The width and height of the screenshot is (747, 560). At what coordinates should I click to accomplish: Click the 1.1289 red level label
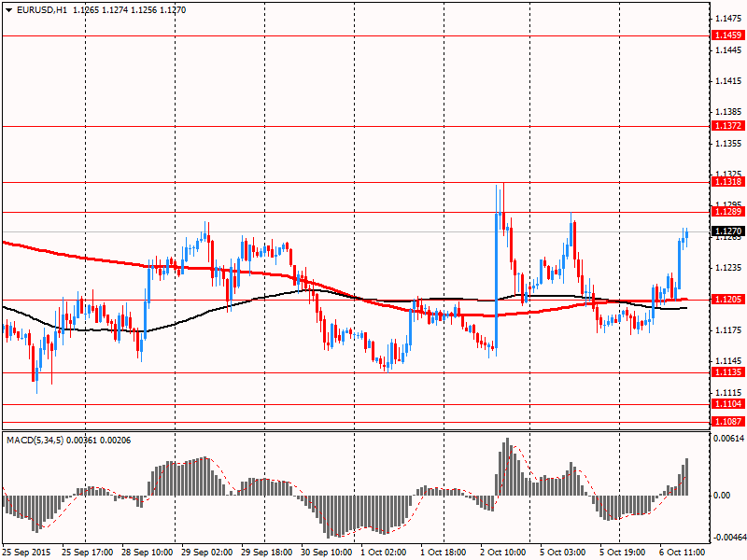[x=727, y=212]
